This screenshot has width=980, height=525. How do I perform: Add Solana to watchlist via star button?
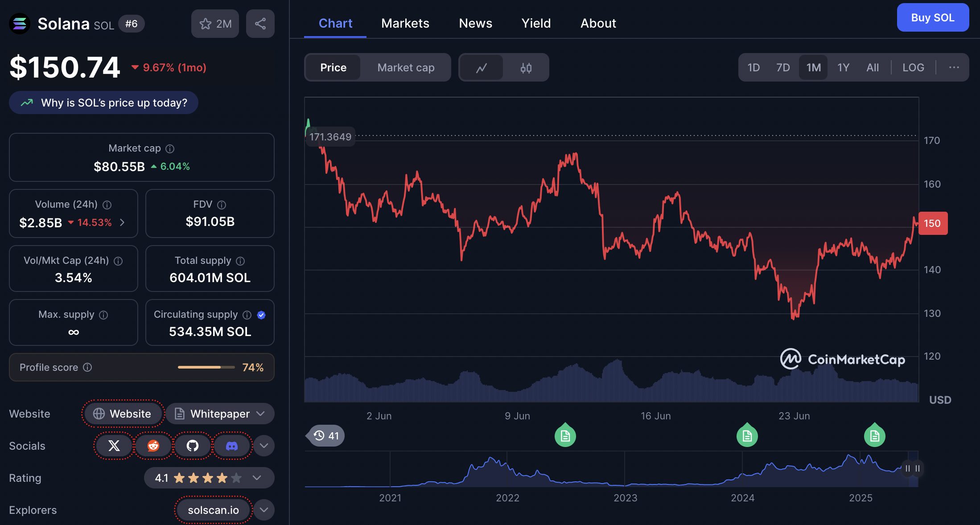tap(215, 24)
